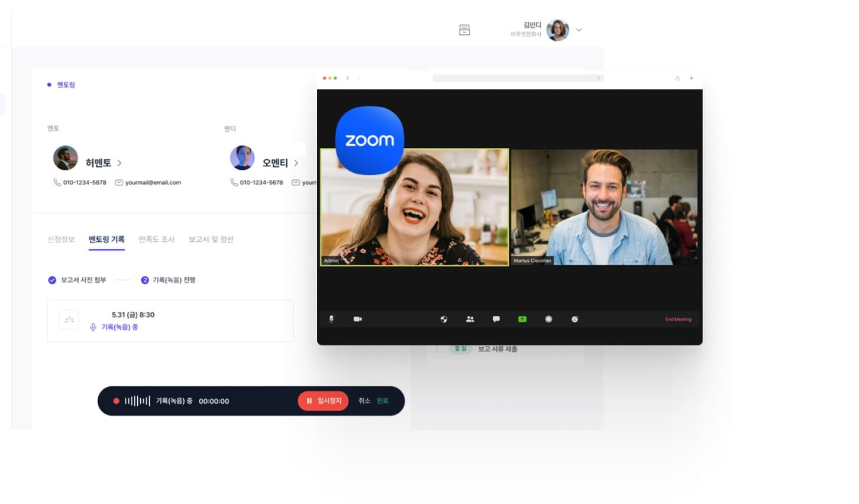Turn off the camera in the Zoom toolbar

(357, 319)
